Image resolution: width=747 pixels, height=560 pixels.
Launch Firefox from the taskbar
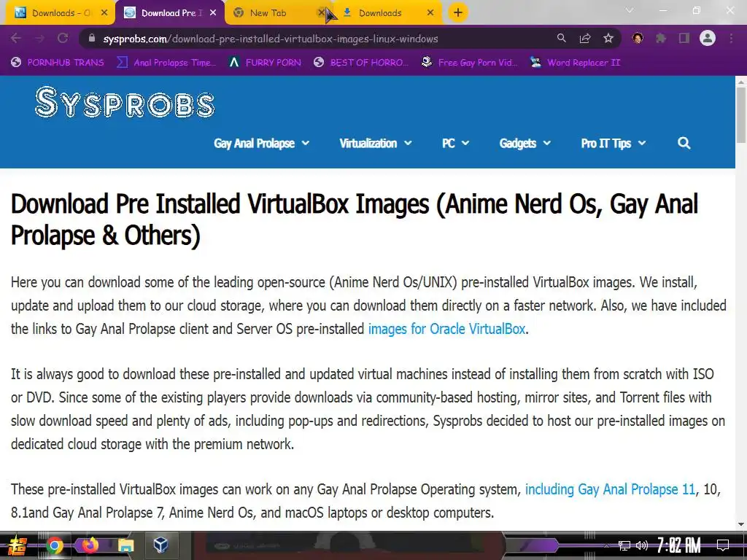pos(90,545)
